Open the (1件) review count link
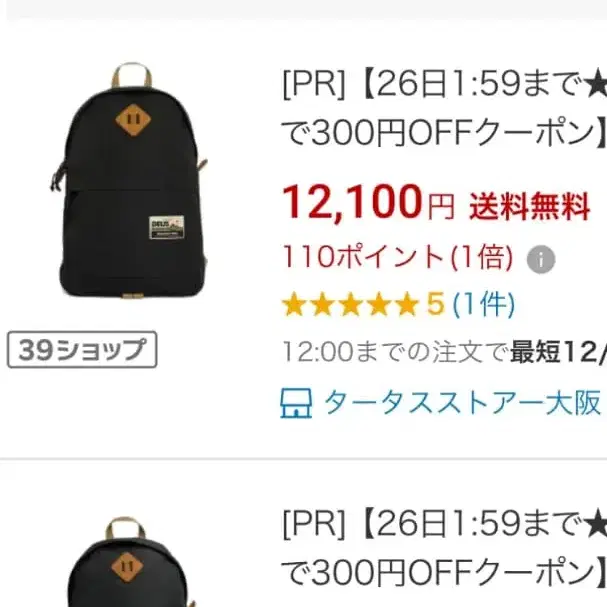Screen dimensions: 607x607 tap(484, 304)
